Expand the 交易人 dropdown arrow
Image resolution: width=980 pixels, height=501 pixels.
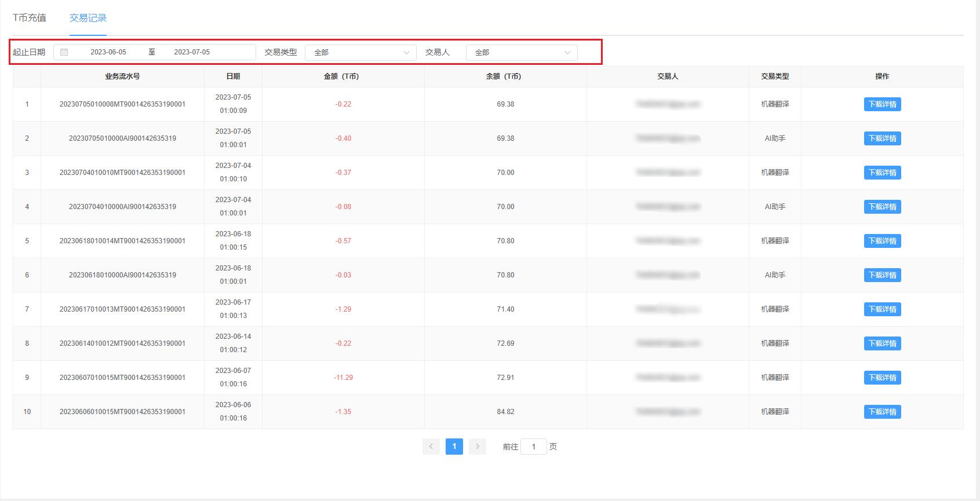(567, 53)
